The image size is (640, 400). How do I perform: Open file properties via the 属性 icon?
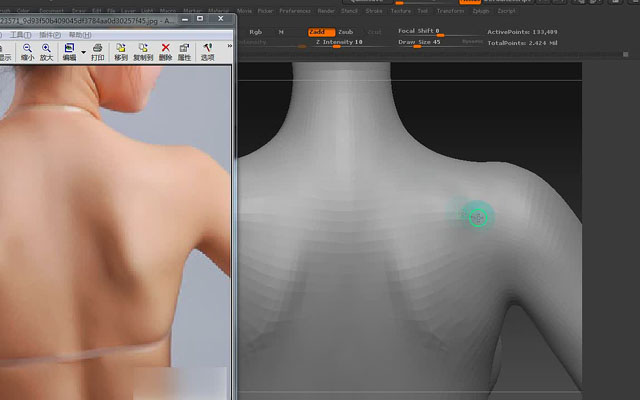pos(184,52)
